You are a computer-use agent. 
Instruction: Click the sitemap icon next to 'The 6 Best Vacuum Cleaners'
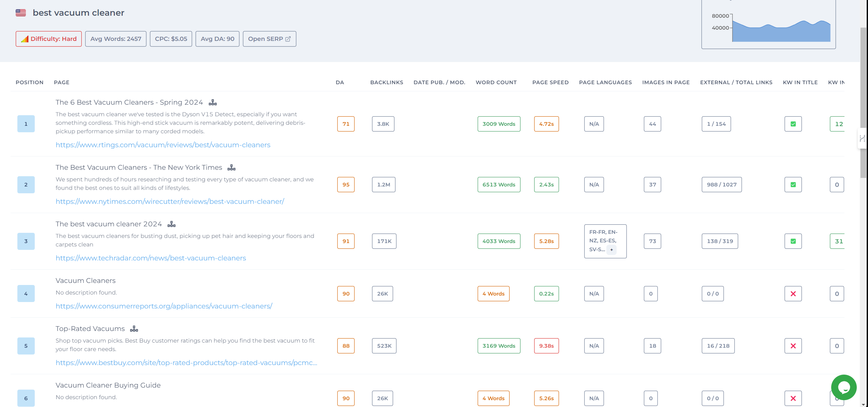(x=213, y=102)
